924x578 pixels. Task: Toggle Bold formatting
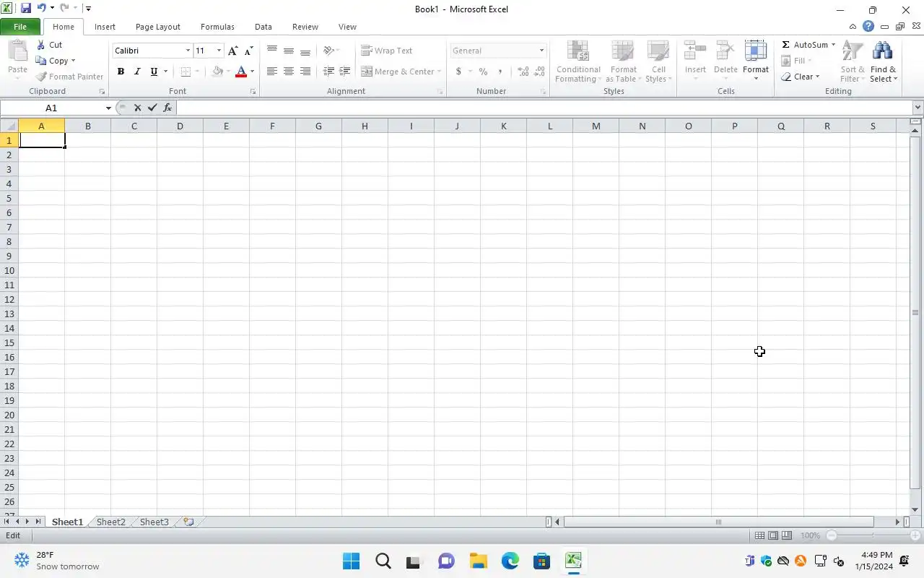click(x=121, y=72)
